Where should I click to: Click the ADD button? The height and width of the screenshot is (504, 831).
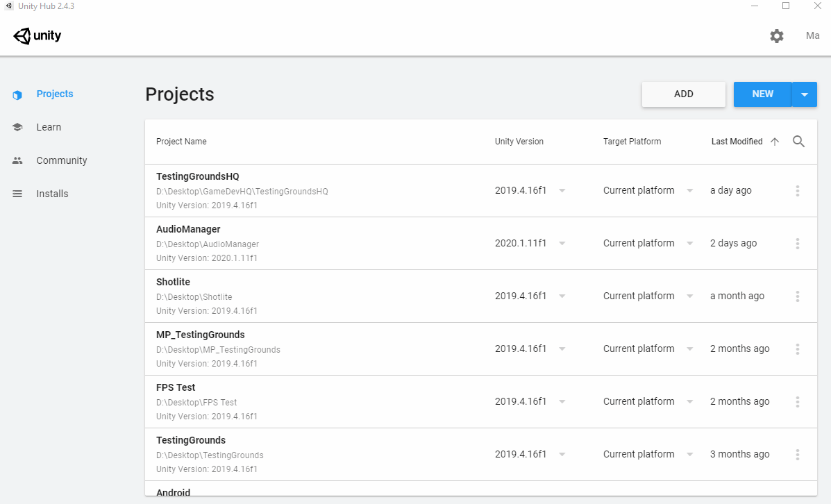[x=683, y=94]
